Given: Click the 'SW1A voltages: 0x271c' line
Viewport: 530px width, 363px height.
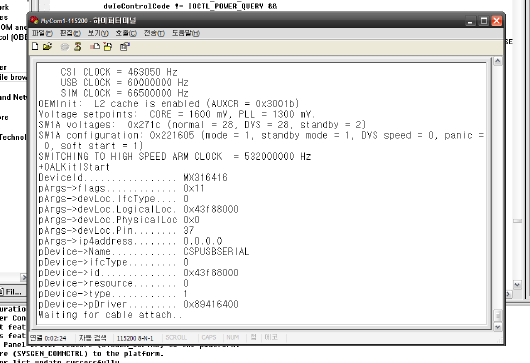Looking at the screenshot, I should (x=202, y=125).
